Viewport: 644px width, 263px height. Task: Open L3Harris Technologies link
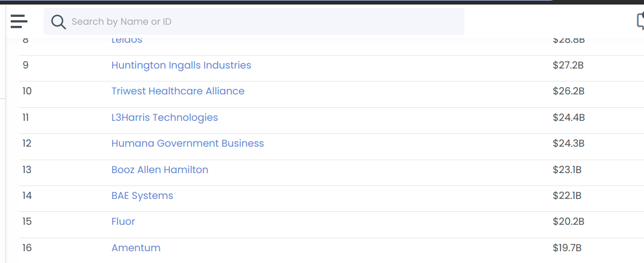(165, 117)
